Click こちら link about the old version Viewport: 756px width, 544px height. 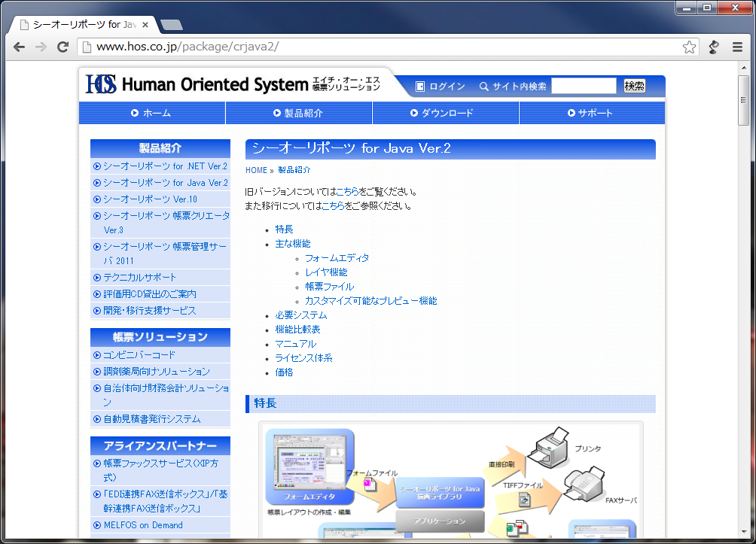(x=347, y=192)
